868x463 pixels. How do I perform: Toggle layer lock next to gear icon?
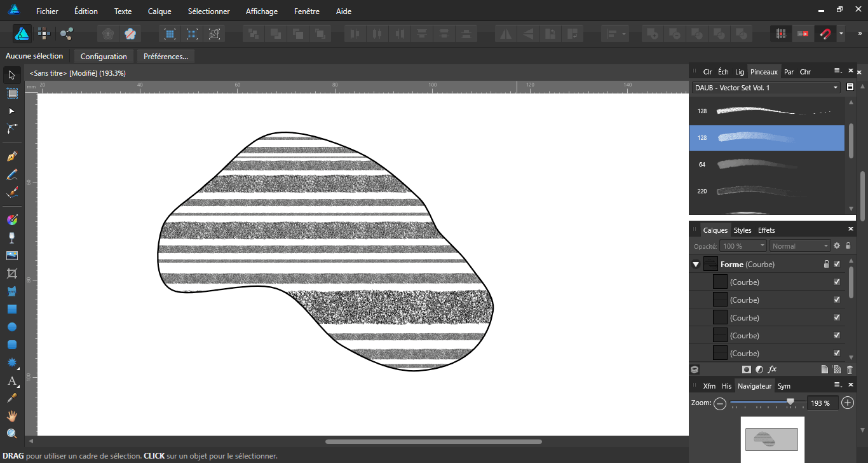pyautogui.click(x=848, y=245)
